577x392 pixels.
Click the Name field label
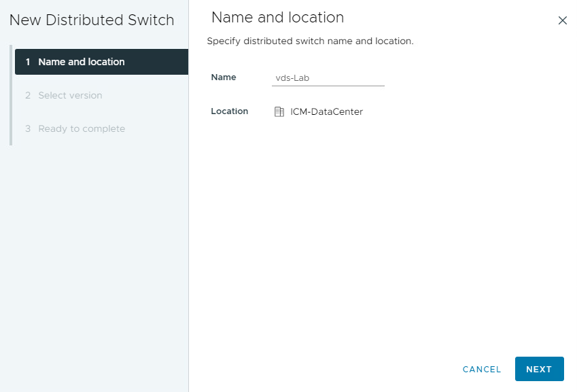[x=224, y=77]
